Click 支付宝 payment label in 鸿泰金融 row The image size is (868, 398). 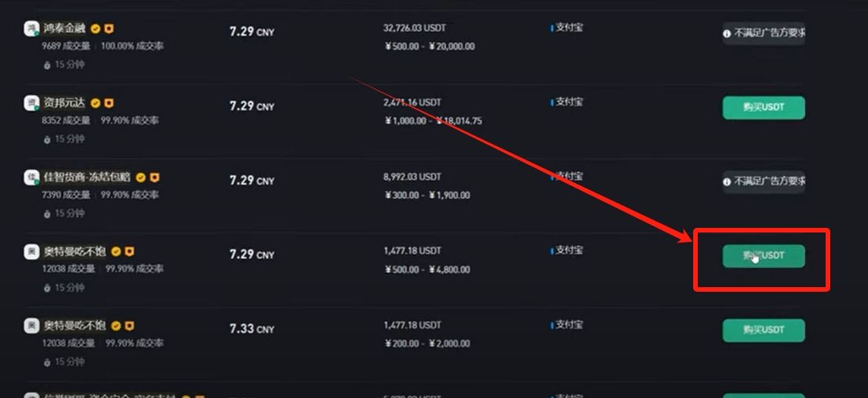click(568, 28)
